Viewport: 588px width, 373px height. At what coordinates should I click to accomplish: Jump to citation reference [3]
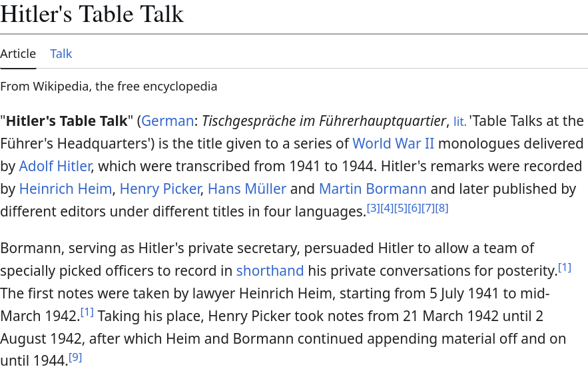tap(373, 208)
